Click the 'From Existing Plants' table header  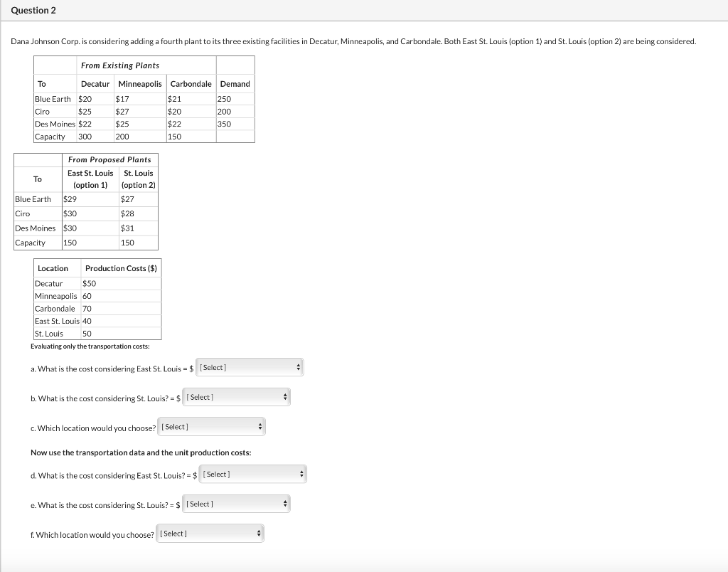click(x=119, y=65)
